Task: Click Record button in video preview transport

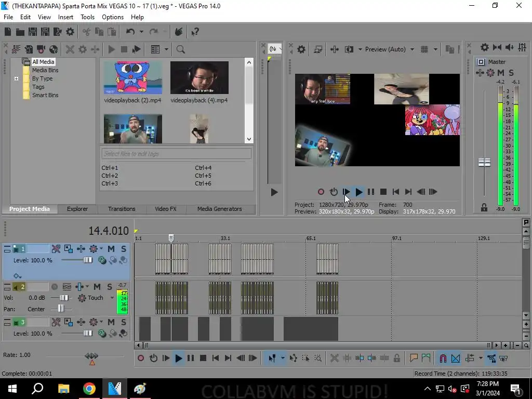Action: pyautogui.click(x=321, y=192)
